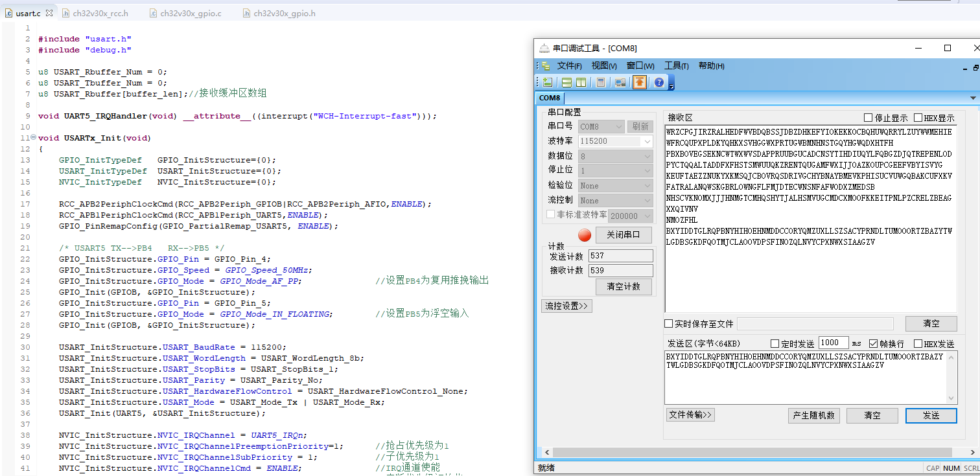Click code line 'USART_BaudRate = 115200;'
This screenshot has width=980, height=476.
tap(224, 346)
